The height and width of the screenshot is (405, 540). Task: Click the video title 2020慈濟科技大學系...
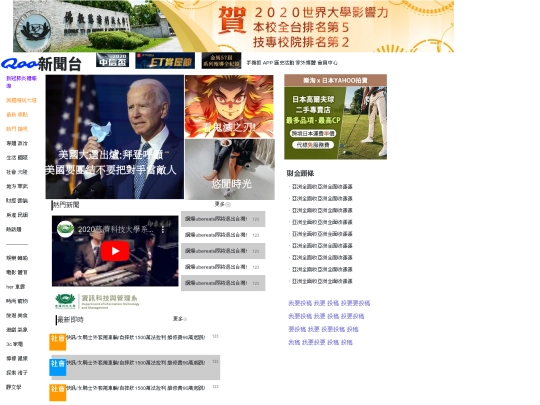(x=116, y=229)
